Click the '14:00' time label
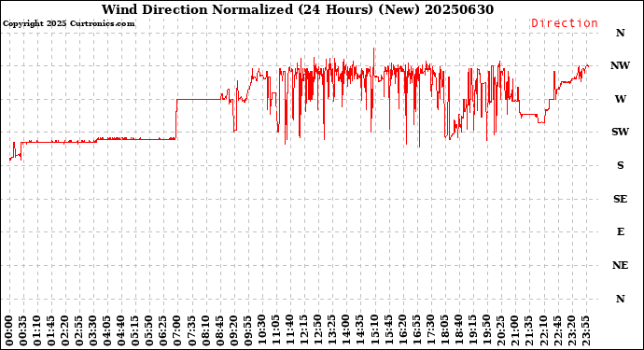Screen dimensions: 644x350 click(346, 330)
